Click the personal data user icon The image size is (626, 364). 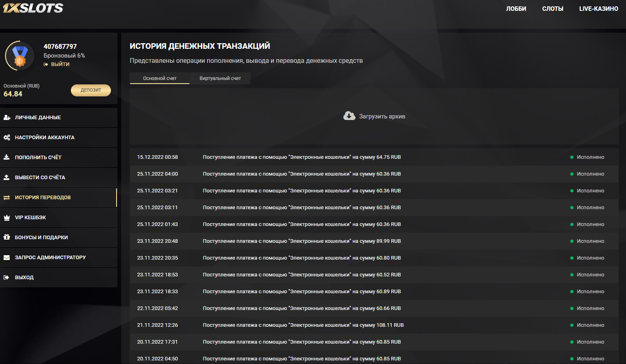pos(7,118)
